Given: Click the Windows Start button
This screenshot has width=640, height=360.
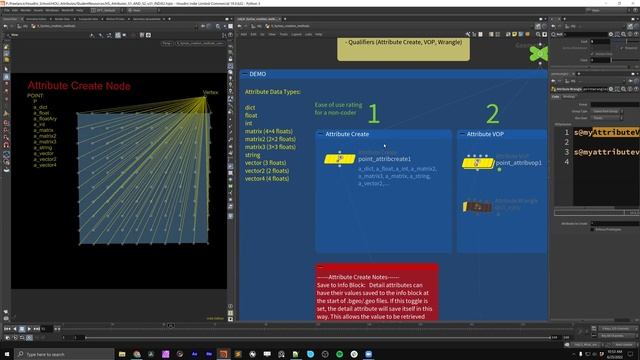Looking at the screenshot, I should click(x=7, y=354).
